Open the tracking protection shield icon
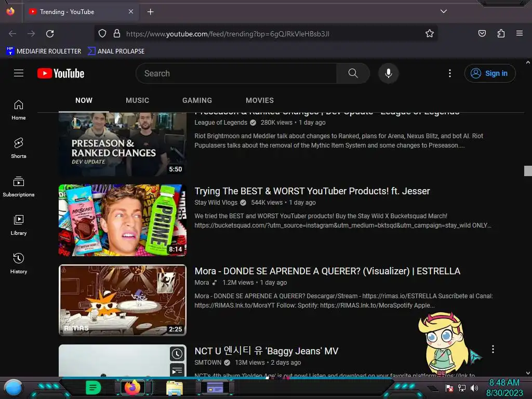The image size is (532, 399). [x=102, y=33]
